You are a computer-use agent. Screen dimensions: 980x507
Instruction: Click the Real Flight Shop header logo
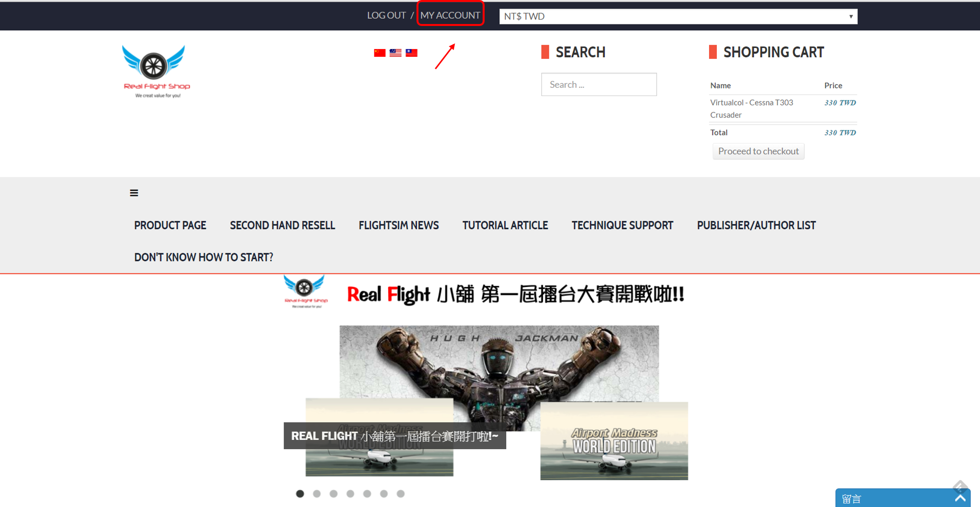[156, 72]
